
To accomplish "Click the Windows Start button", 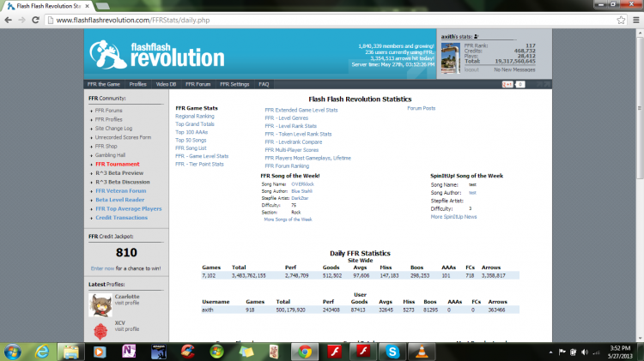I will 12,351.
